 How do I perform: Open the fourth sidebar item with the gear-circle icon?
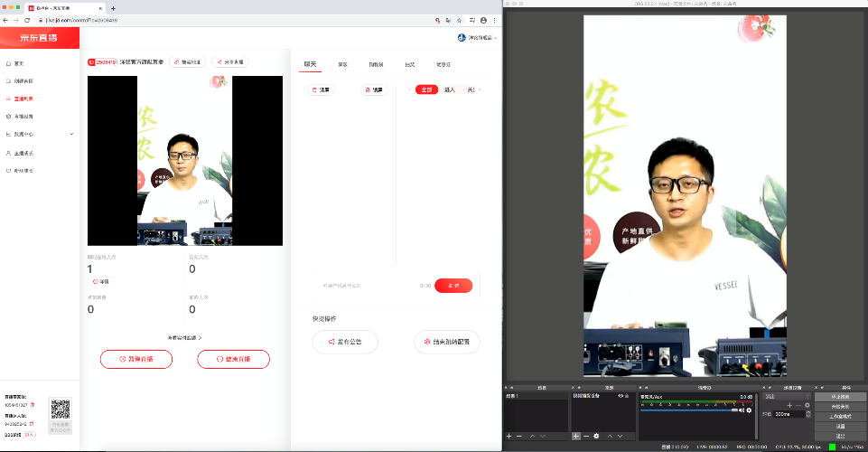19,117
